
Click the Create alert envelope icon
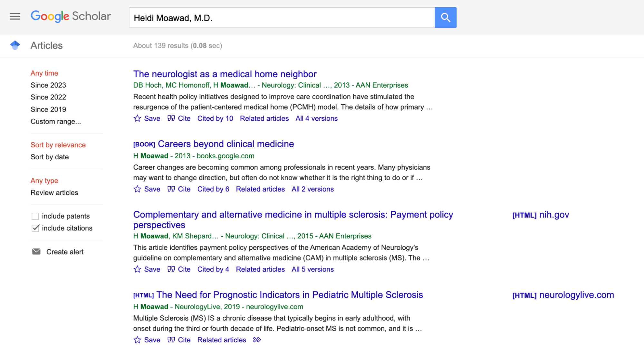pyautogui.click(x=37, y=251)
